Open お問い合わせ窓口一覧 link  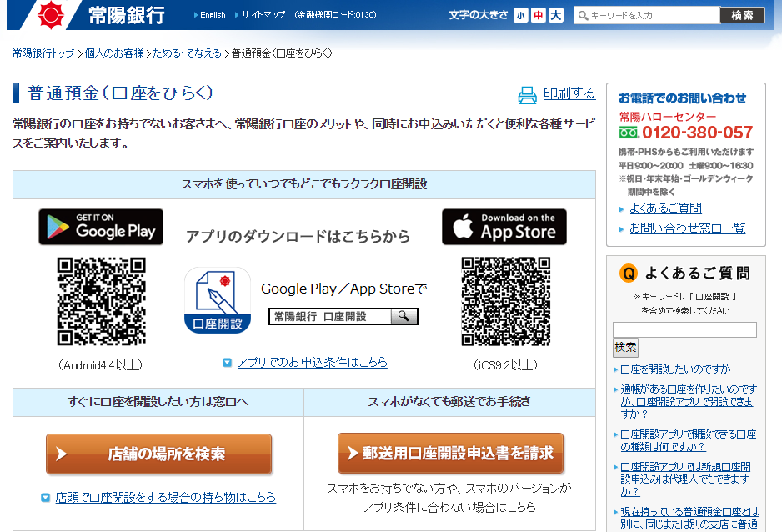point(687,228)
